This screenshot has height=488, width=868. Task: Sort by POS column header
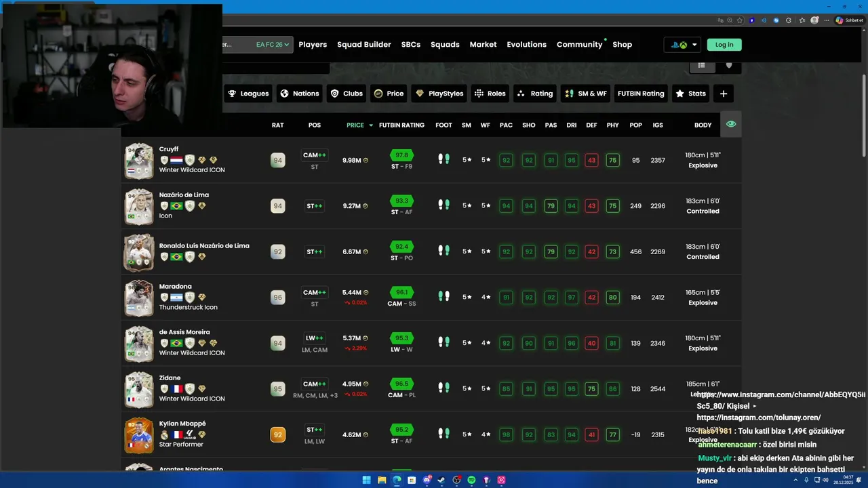tap(315, 125)
